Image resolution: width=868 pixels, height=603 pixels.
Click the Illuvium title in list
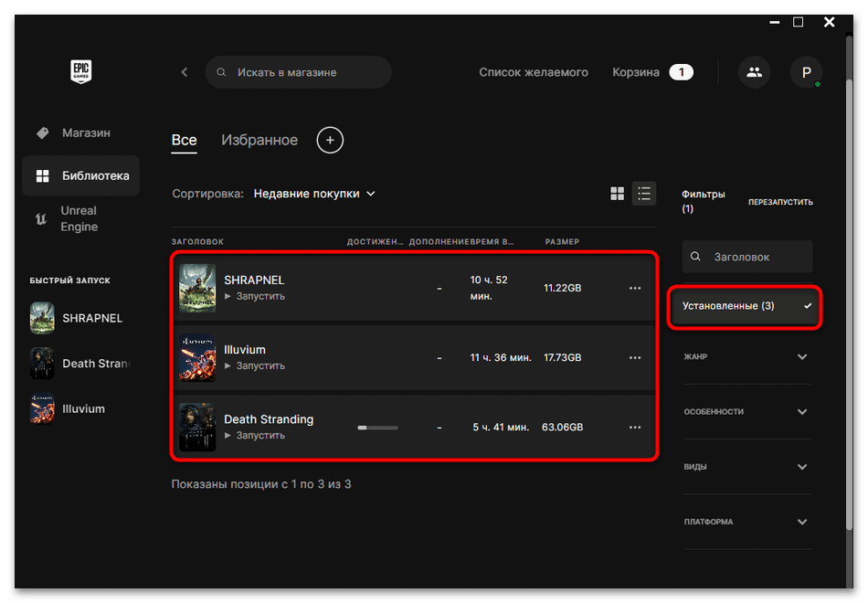pos(245,350)
